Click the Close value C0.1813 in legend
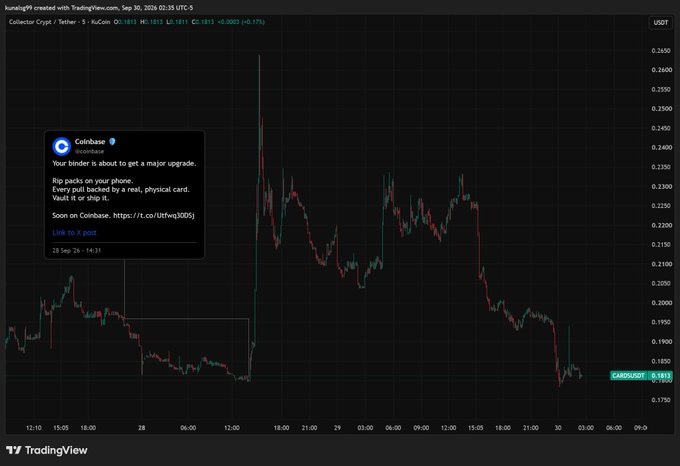This screenshot has height=466, width=680. click(203, 22)
